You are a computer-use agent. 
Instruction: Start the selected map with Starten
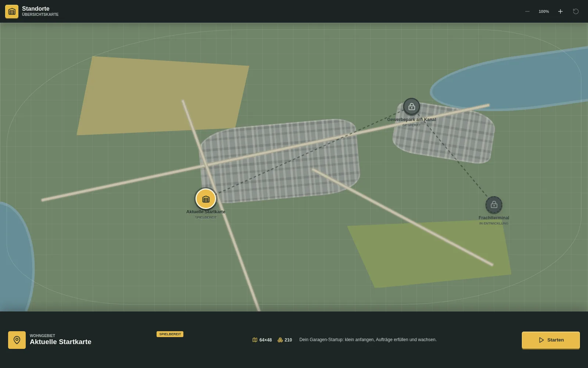point(551,340)
